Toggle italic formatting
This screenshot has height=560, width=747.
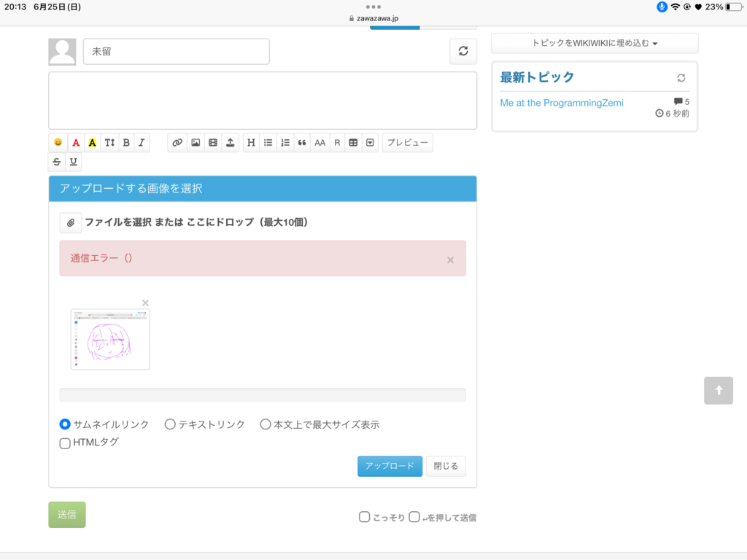pyautogui.click(x=142, y=142)
